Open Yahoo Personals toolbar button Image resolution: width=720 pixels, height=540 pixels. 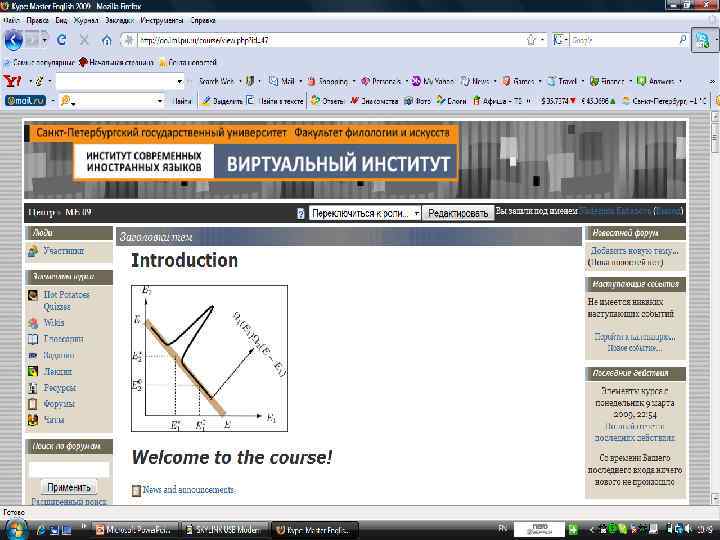pos(381,81)
